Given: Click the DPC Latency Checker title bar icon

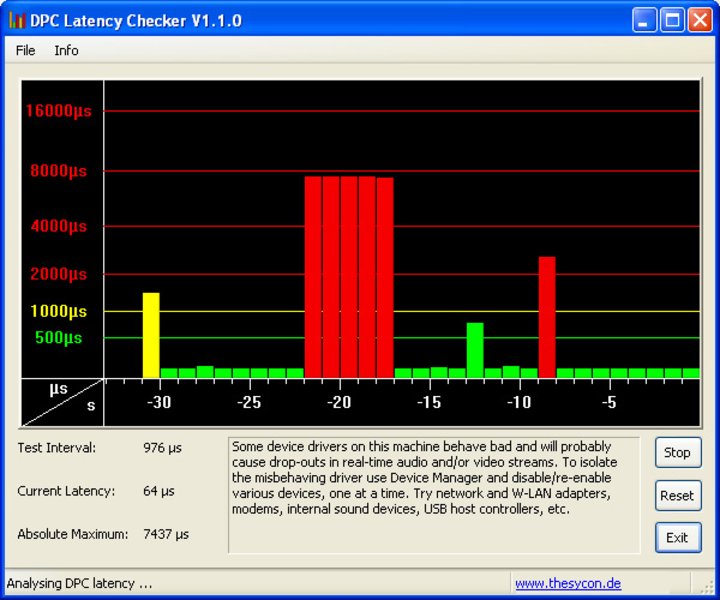Looking at the screenshot, I should tap(16, 20).
